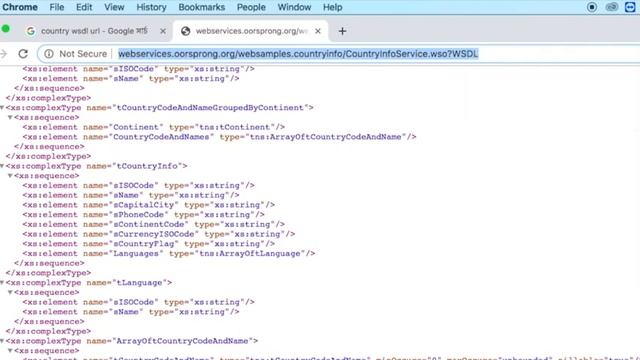Close the Google search tab
The height and width of the screenshot is (360, 640).
click(x=163, y=31)
